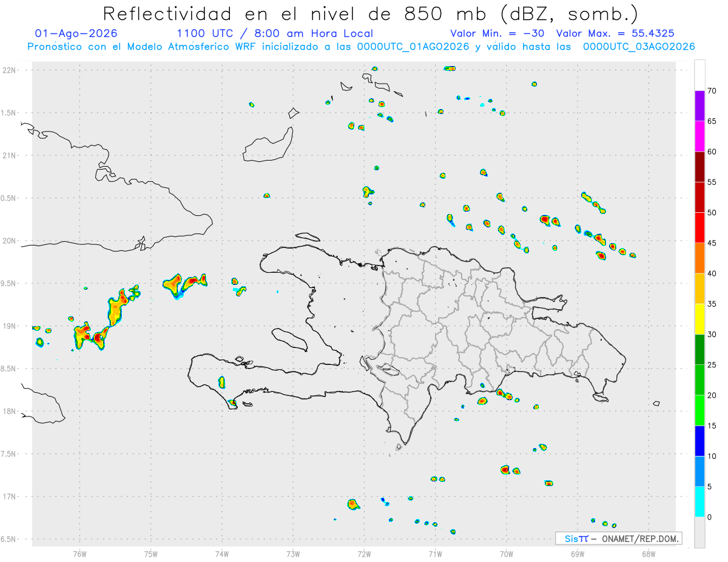
Task: Pick the gold 35–40 dBZ colorbar segment
Action: [x=699, y=289]
